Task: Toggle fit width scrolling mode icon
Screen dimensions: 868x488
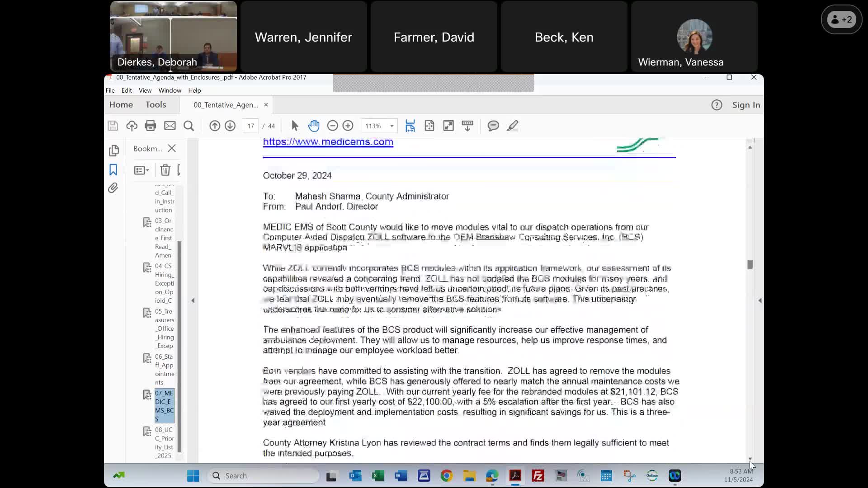Action: tap(410, 126)
